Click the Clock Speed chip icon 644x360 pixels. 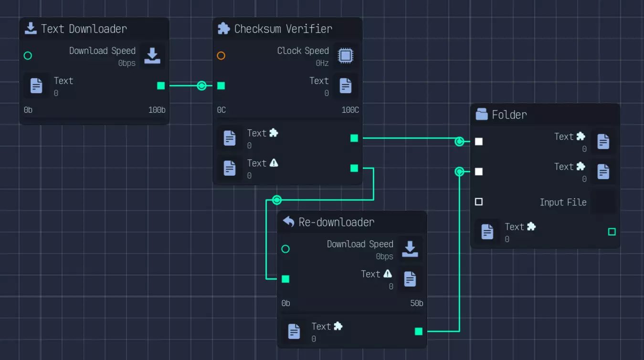pos(346,56)
